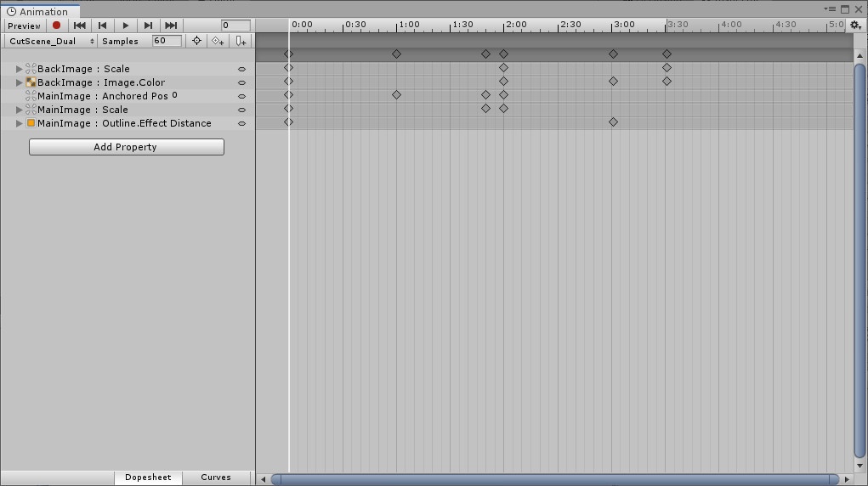Click the horizontal scrollbar left arrow
868x486 pixels.
pyautogui.click(x=264, y=479)
